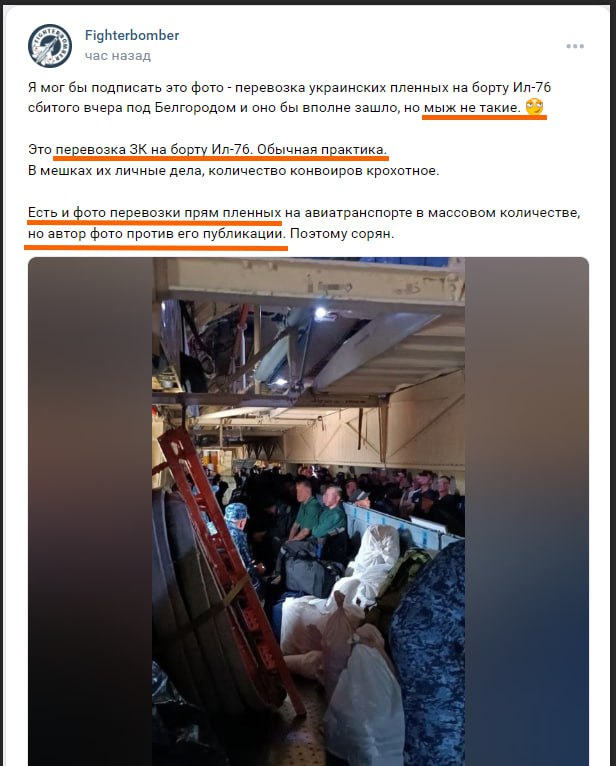Open the Fighterbomber round avatar logo
Viewport: 616px width, 766px height.
pyautogui.click(x=50, y=45)
